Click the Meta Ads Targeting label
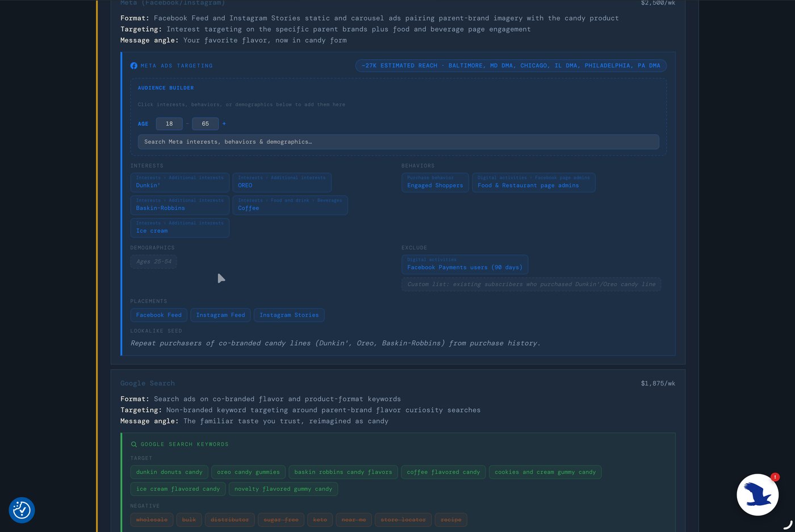The width and height of the screenshot is (795, 532). tap(177, 66)
